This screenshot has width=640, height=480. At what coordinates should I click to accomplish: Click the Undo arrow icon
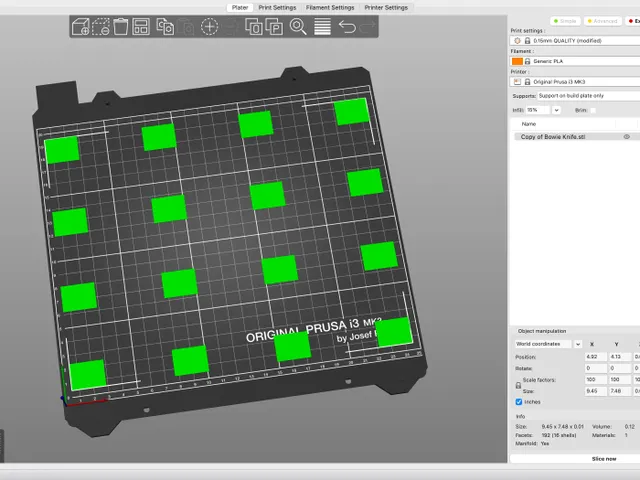pyautogui.click(x=347, y=27)
